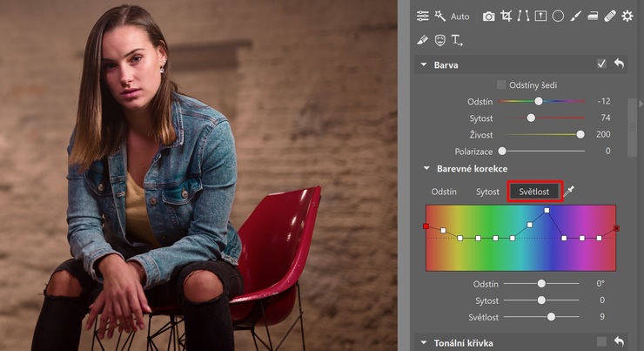Click the 'Polarizace' label
The width and height of the screenshot is (644, 351).
473,152
